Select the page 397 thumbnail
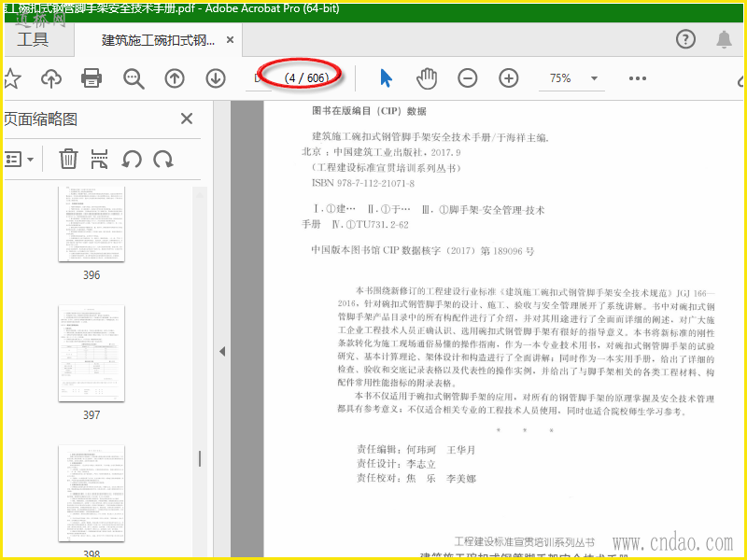The image size is (747, 560). pos(92,354)
